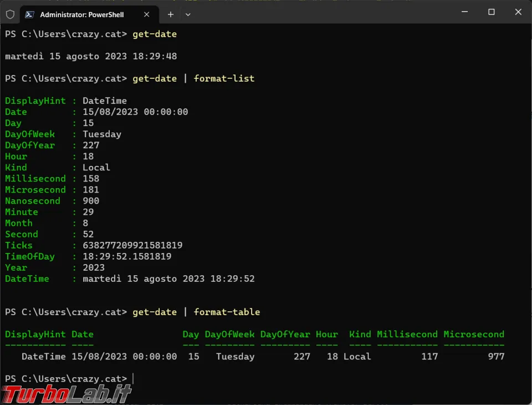The image size is (532, 405).
Task: Click the DayOfYear column header in the table
Action: point(285,335)
